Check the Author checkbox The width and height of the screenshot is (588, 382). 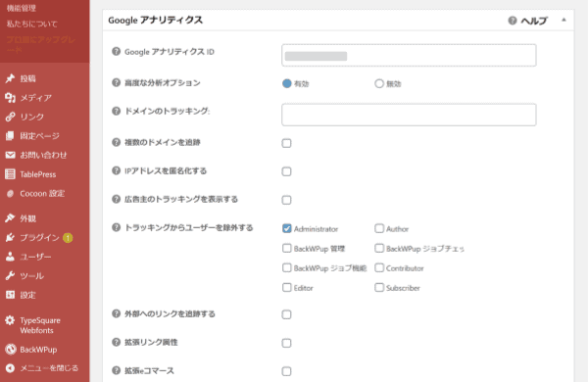(x=379, y=228)
